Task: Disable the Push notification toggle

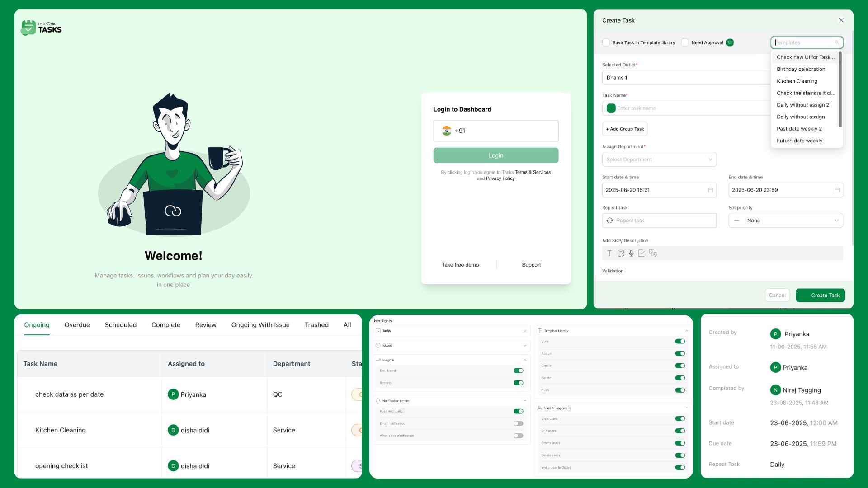Action: (518, 412)
